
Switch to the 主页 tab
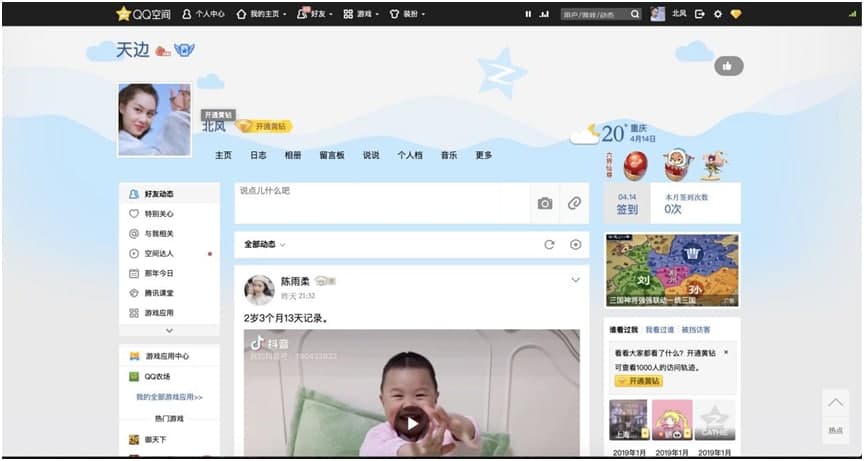223,155
